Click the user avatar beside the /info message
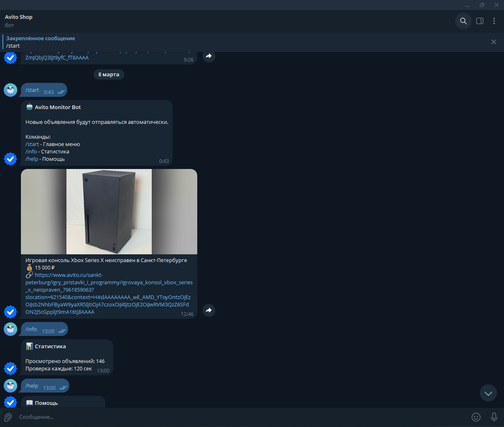This screenshot has height=427, width=504. click(10, 329)
